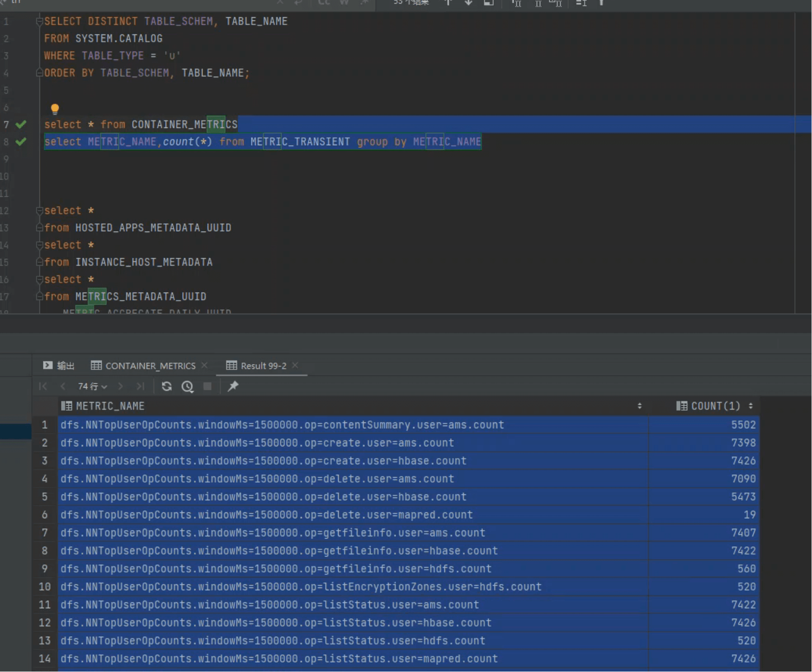Click cell op=listStatus.user=mapred.count
The image size is (812, 672).
tap(353, 658)
